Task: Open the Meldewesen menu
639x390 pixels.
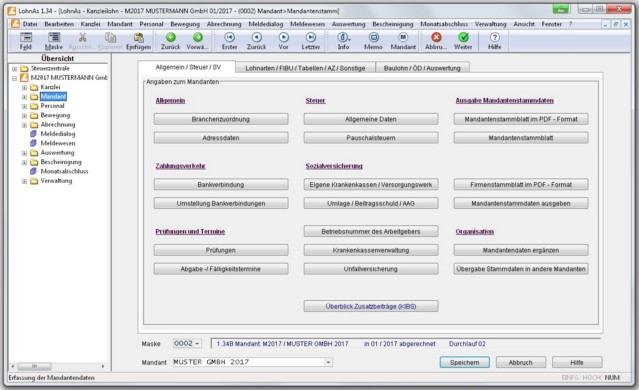Action: coord(307,24)
